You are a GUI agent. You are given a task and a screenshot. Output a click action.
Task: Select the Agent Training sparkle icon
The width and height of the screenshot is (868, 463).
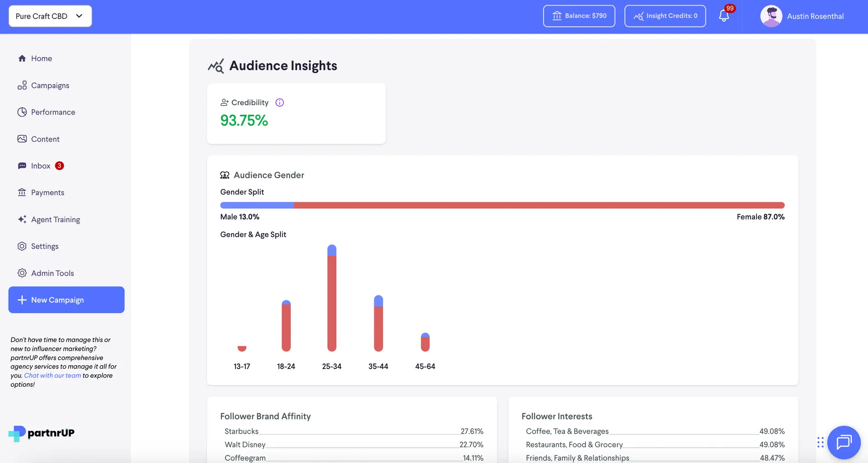(22, 220)
